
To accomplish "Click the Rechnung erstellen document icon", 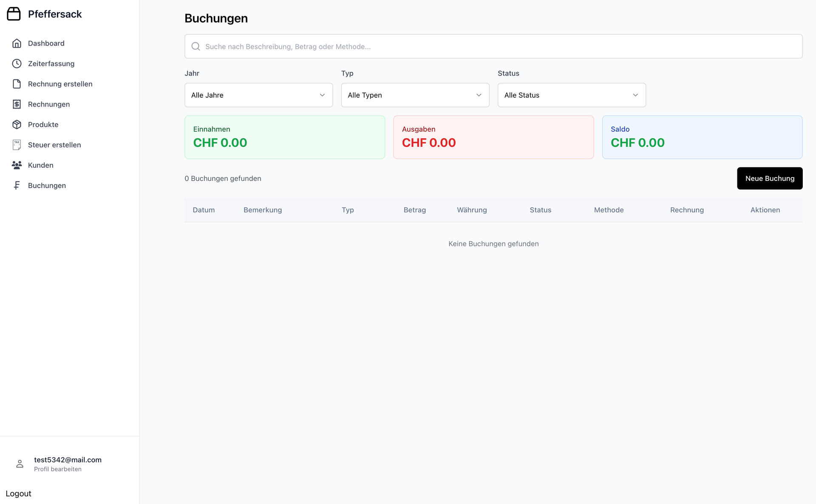I will pyautogui.click(x=17, y=84).
